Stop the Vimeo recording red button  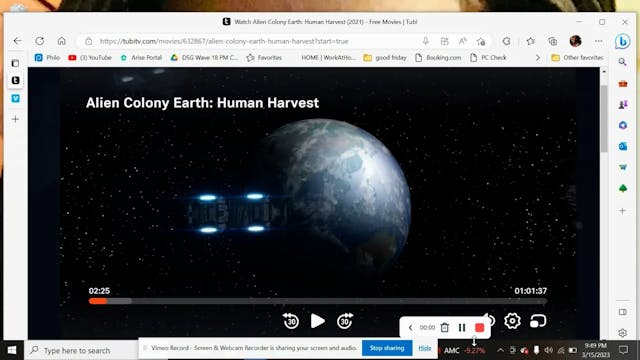[x=480, y=328]
